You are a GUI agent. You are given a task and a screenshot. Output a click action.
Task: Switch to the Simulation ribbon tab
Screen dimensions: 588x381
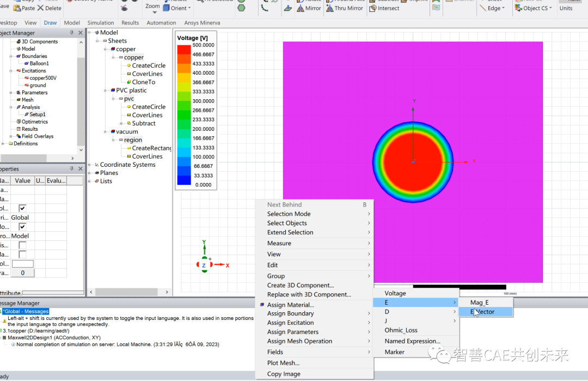(101, 22)
